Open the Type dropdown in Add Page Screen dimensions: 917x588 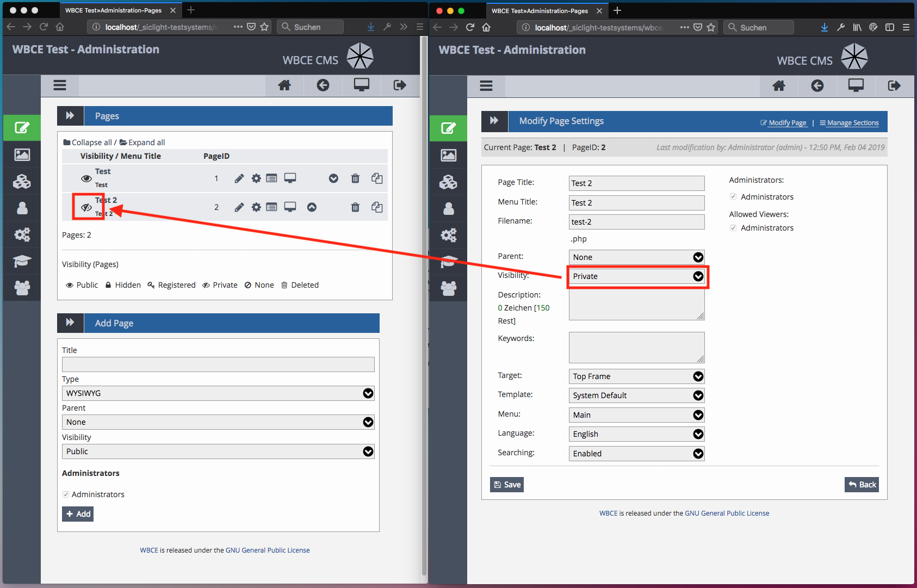click(218, 393)
